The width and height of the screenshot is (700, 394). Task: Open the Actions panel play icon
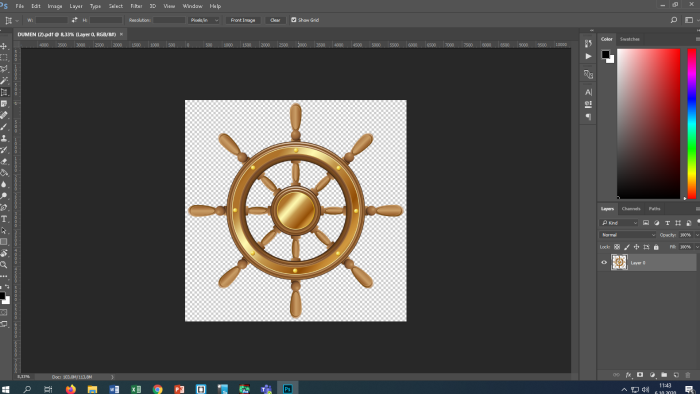pos(588,56)
